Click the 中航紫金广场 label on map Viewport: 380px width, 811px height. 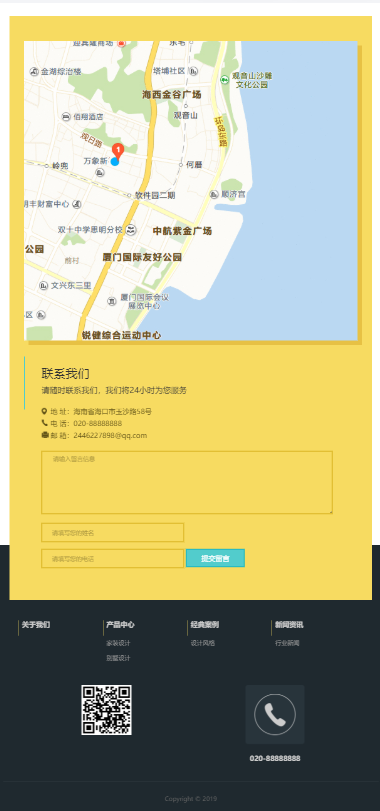click(x=183, y=231)
